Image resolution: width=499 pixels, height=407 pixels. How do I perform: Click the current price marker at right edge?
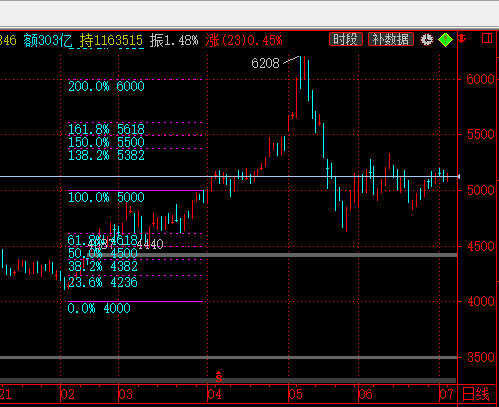coord(458,176)
